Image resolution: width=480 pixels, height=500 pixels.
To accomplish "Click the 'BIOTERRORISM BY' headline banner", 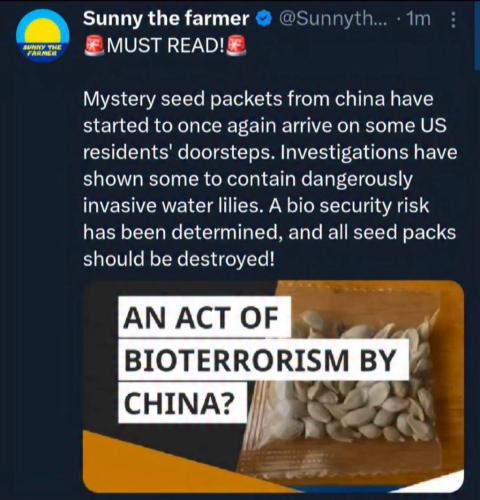I will click(x=263, y=360).
